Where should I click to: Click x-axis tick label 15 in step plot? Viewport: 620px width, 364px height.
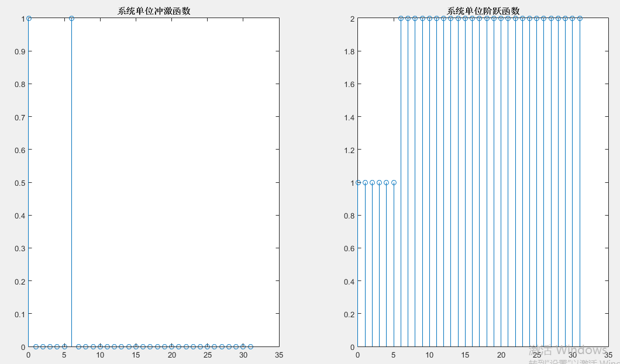coord(466,355)
